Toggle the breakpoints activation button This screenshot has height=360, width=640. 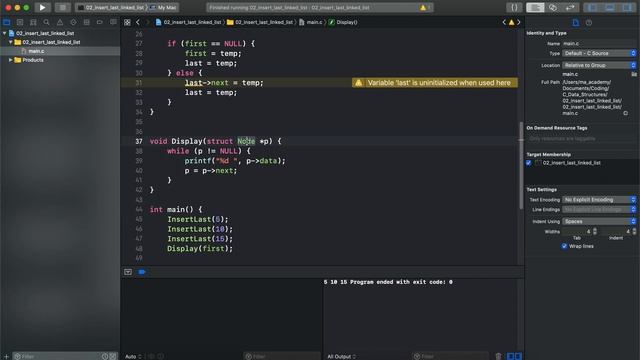coord(142,272)
